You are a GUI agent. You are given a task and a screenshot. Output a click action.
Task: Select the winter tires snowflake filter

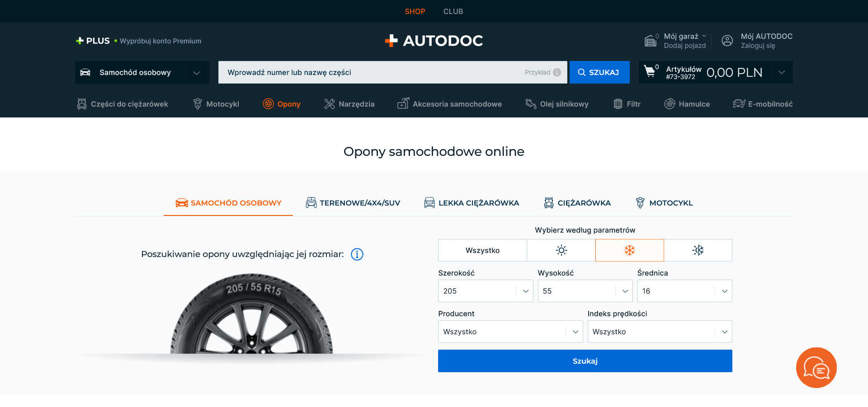629,250
